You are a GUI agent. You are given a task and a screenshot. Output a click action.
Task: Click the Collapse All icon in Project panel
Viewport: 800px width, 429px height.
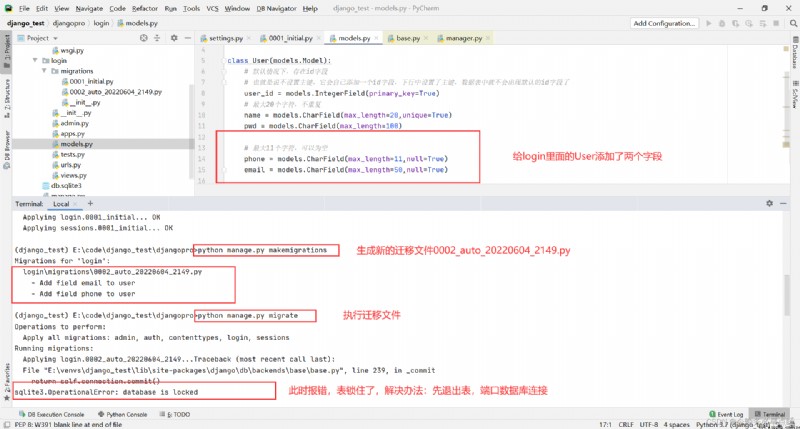pos(157,38)
